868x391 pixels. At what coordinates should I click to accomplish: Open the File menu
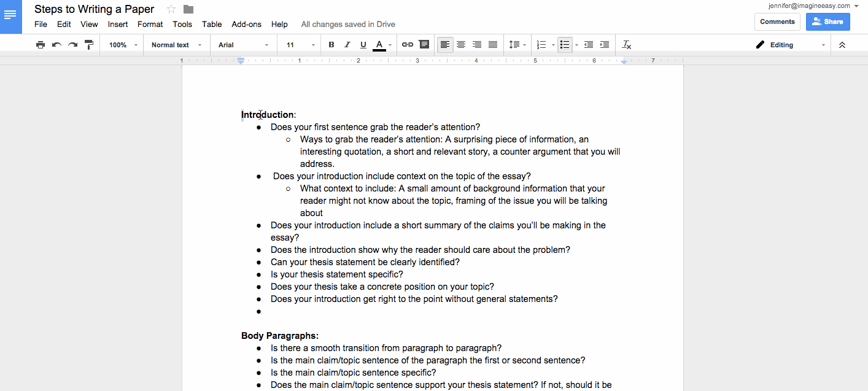click(x=41, y=25)
